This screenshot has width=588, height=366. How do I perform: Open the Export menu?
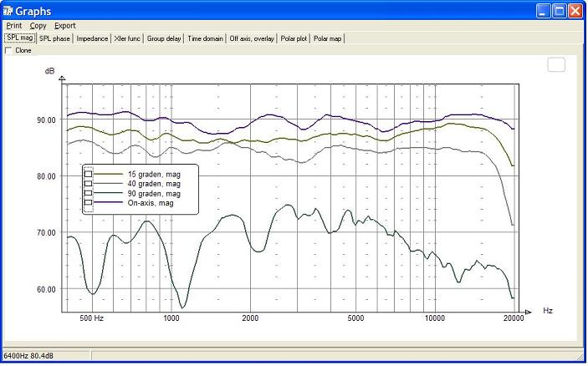pos(65,26)
